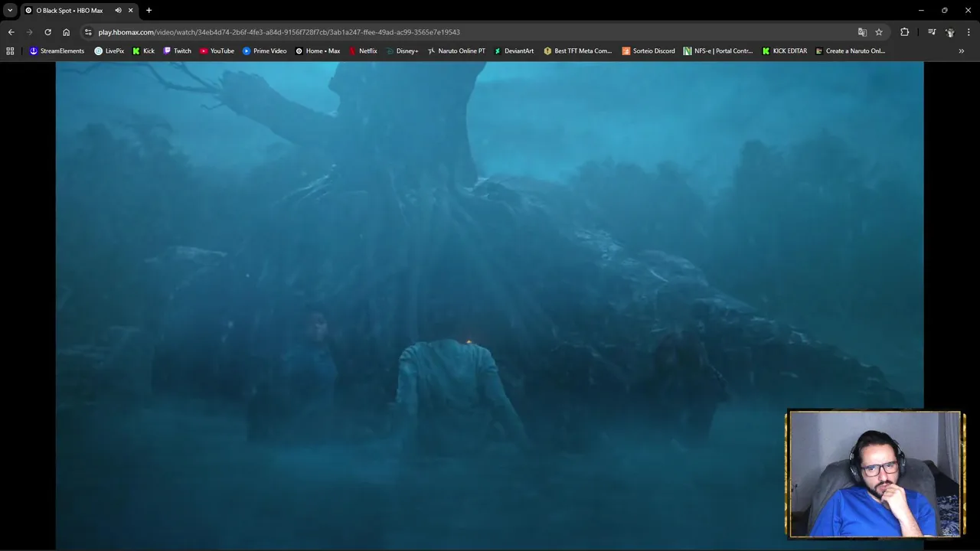Open the Best TFT Meta Comps bookmark
This screenshot has height=551, width=980.
click(578, 51)
